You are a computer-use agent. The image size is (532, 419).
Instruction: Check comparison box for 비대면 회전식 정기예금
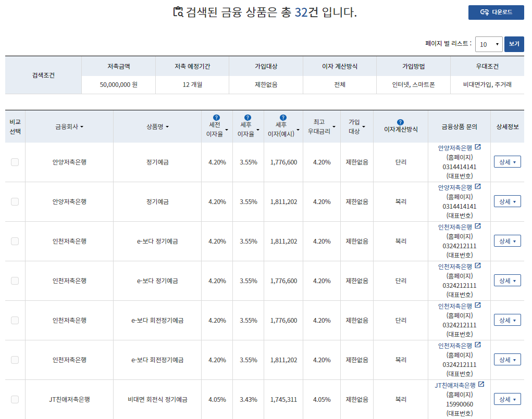[x=15, y=400]
